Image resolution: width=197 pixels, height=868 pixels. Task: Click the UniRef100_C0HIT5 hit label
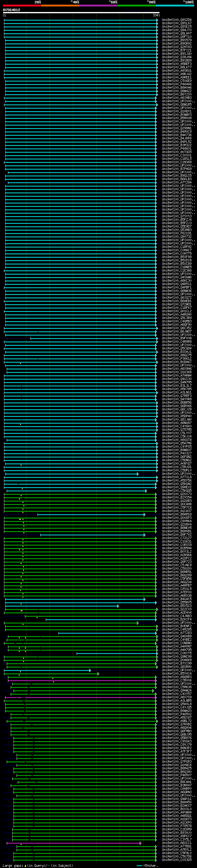(176, 654)
